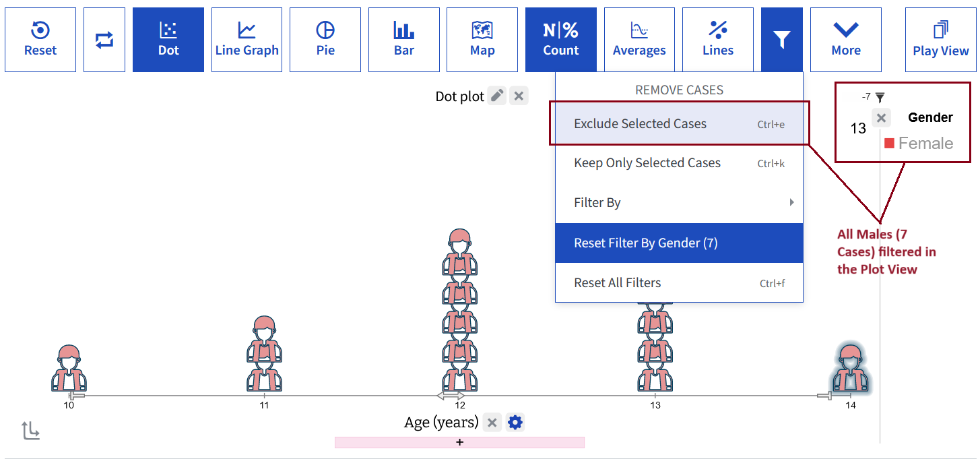Click the Reset toolbar button
Viewport: 980px width, 459px height.
click(40, 40)
